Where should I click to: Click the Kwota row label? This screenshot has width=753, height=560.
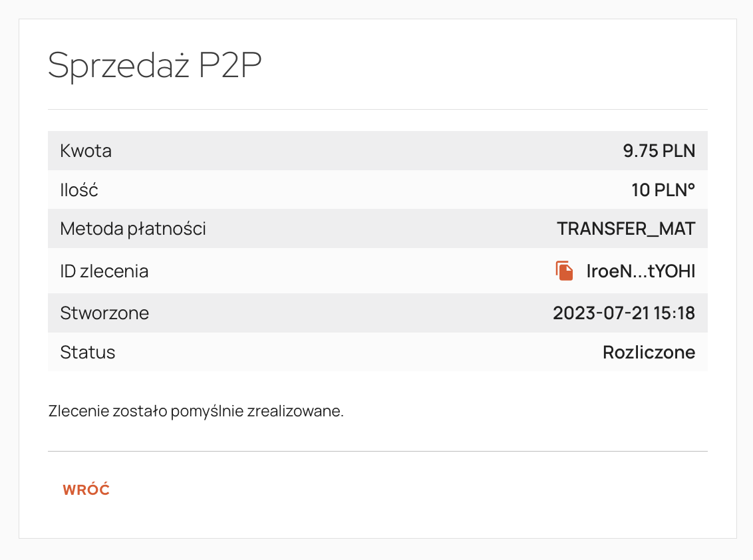(x=86, y=151)
